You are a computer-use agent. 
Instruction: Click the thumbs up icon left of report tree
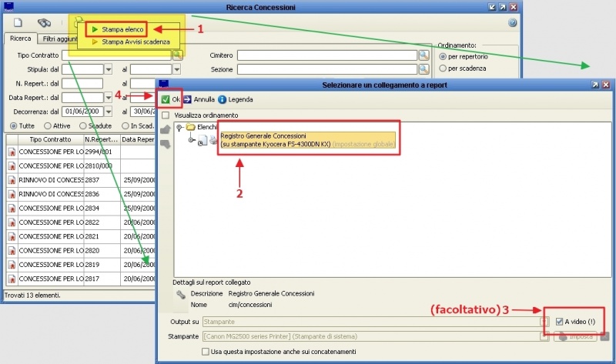pyautogui.click(x=166, y=129)
